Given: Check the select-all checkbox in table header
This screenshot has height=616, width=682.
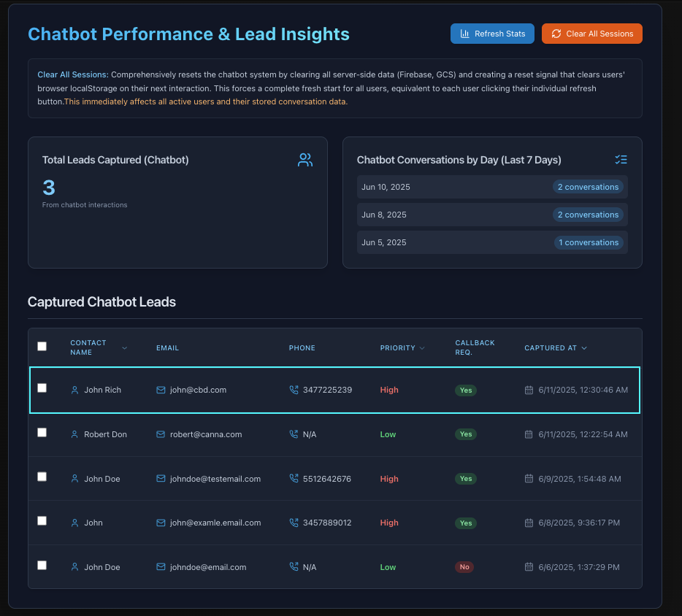Looking at the screenshot, I should (42, 345).
